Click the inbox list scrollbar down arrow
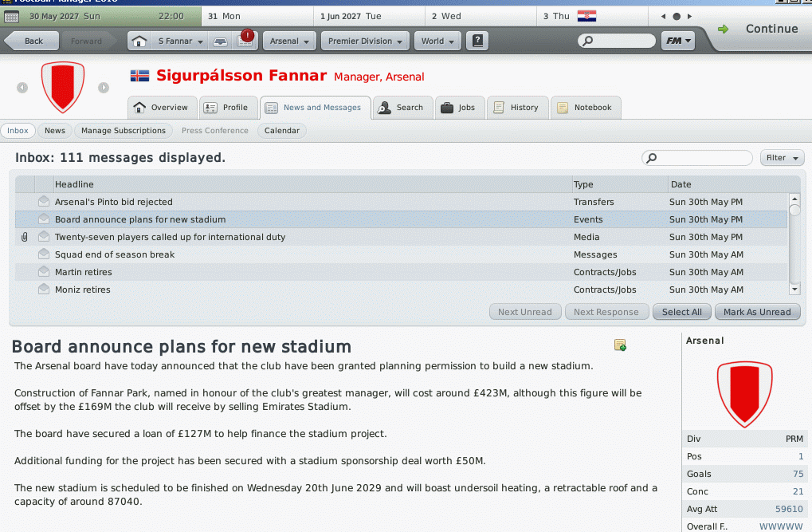This screenshot has width=812, height=532. [x=794, y=290]
